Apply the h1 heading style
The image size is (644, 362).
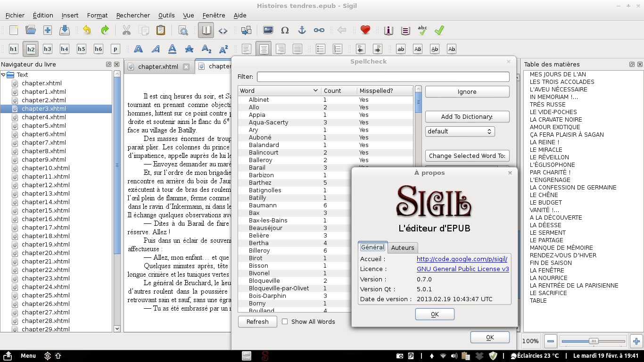[13, 49]
